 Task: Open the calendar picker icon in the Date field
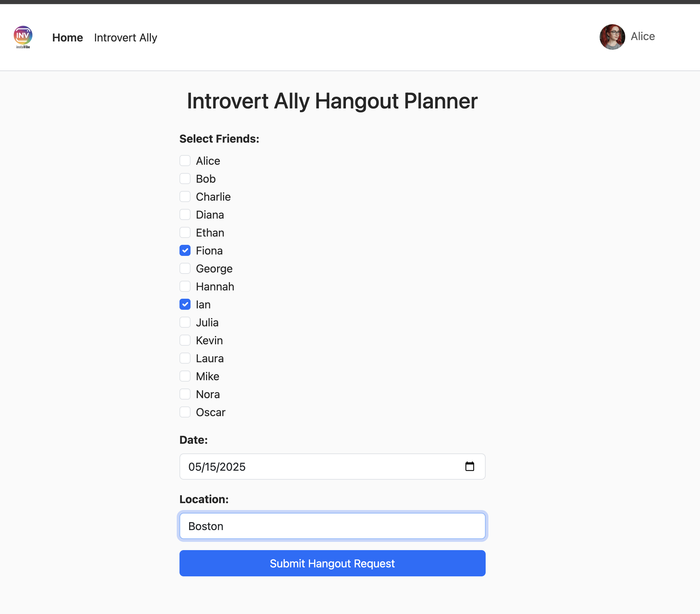point(469,467)
